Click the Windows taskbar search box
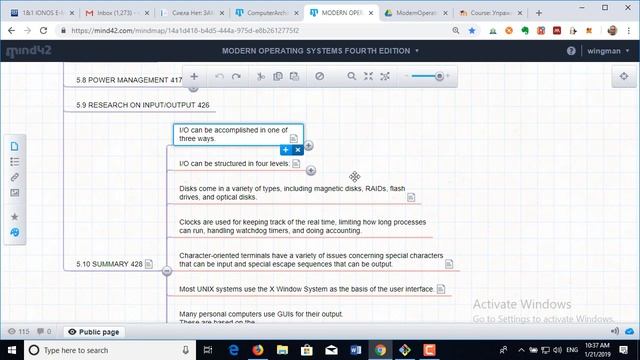640x360 pixels. pyautogui.click(x=110, y=350)
